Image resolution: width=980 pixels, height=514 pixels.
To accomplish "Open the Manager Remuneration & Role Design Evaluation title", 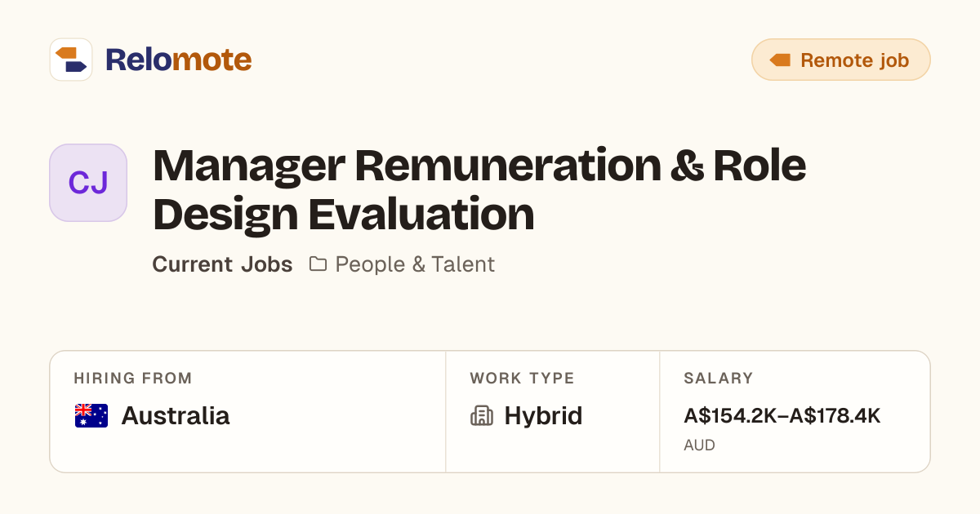I will [479, 190].
